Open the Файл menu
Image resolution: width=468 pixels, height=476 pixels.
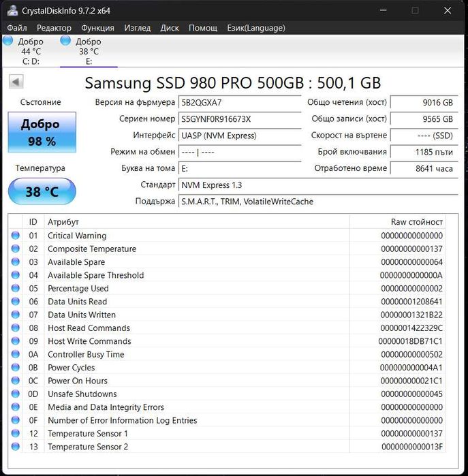[x=17, y=28]
